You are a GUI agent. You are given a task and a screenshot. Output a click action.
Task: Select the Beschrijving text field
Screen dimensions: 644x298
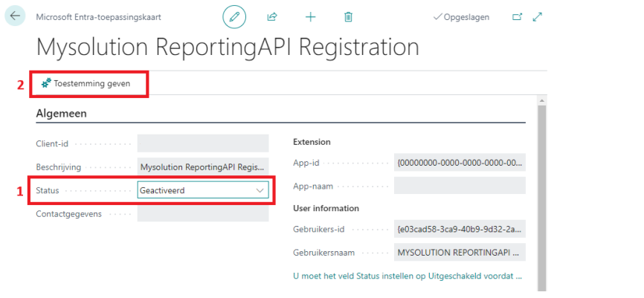(x=202, y=167)
